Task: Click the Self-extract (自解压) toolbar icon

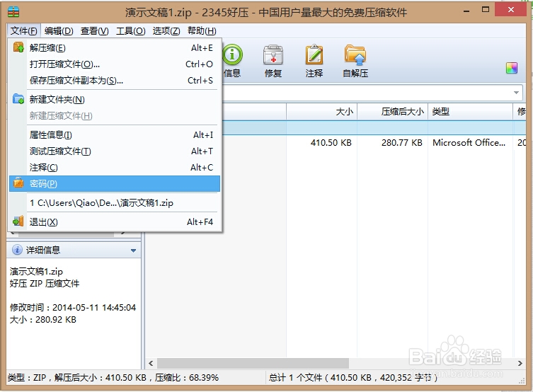Action: [x=355, y=55]
